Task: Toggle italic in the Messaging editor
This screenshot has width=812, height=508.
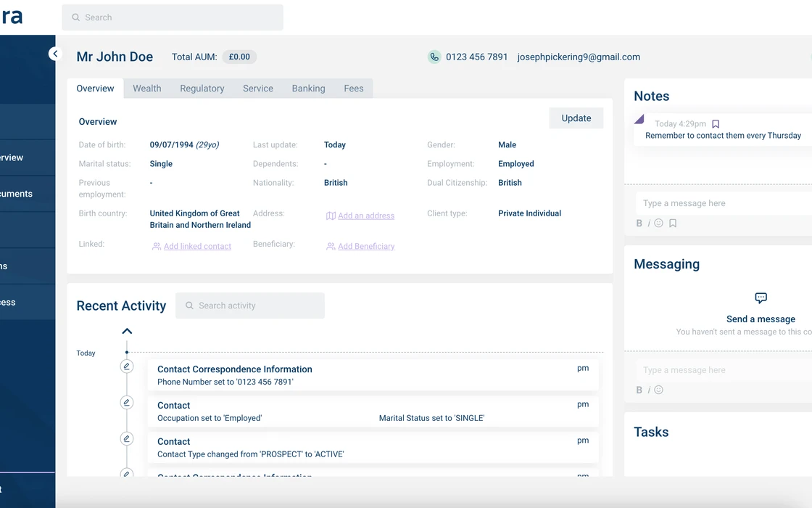Action: pyautogui.click(x=649, y=390)
